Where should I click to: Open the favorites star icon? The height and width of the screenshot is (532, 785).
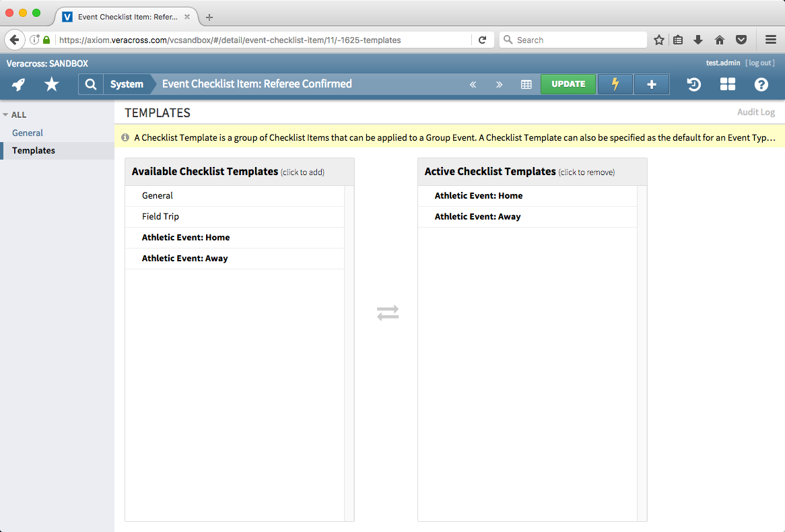coord(52,84)
